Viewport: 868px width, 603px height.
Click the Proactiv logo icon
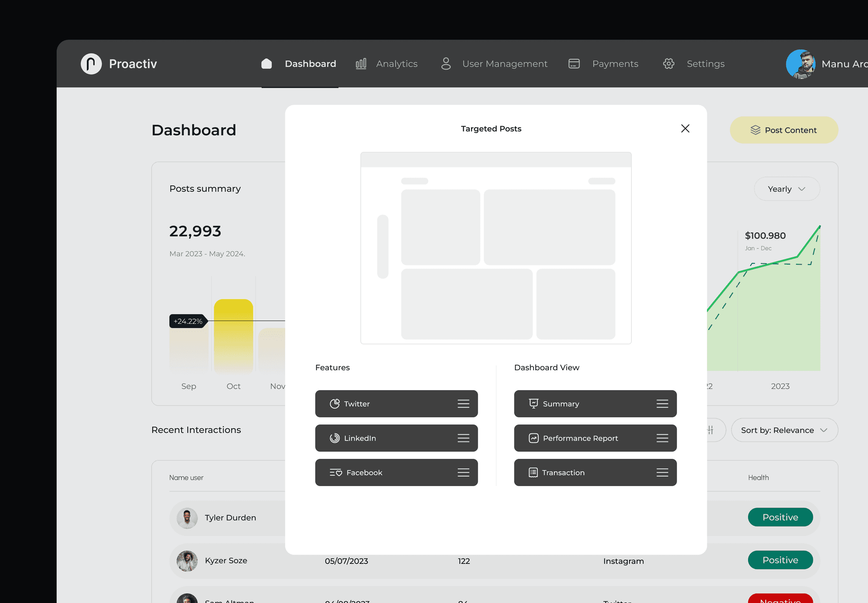pyautogui.click(x=91, y=64)
